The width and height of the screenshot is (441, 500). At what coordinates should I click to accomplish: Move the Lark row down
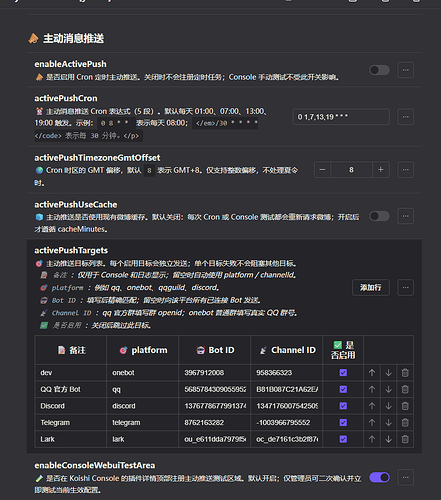click(388, 439)
